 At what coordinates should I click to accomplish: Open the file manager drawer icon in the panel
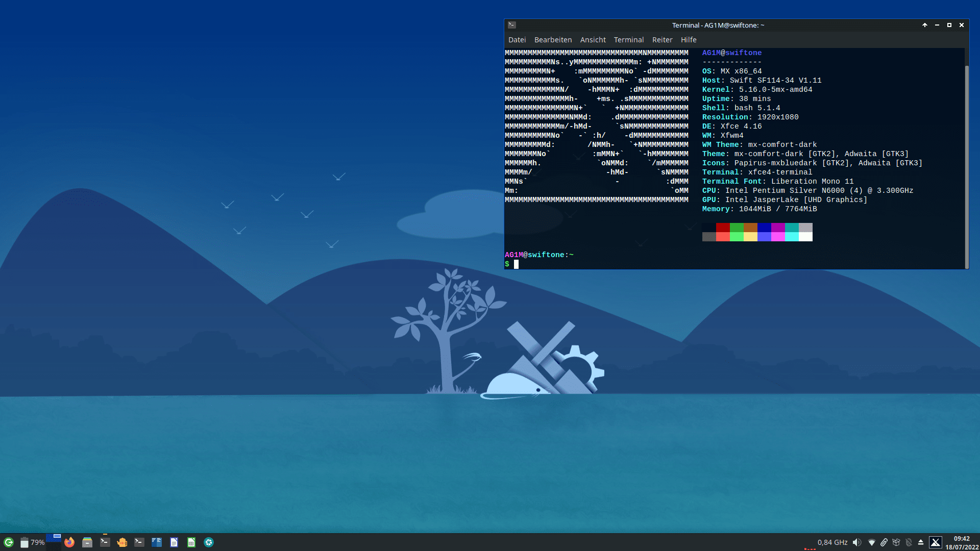87,542
